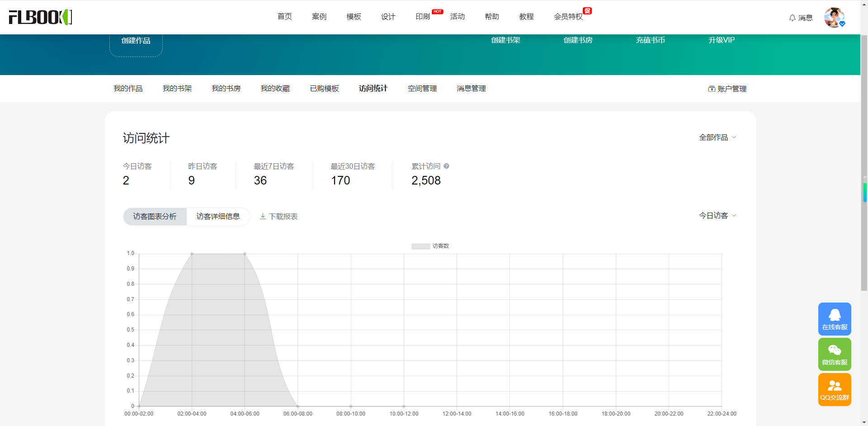Image resolution: width=868 pixels, height=426 pixels.
Task: Open the 空间管理 tab
Action: click(x=422, y=89)
